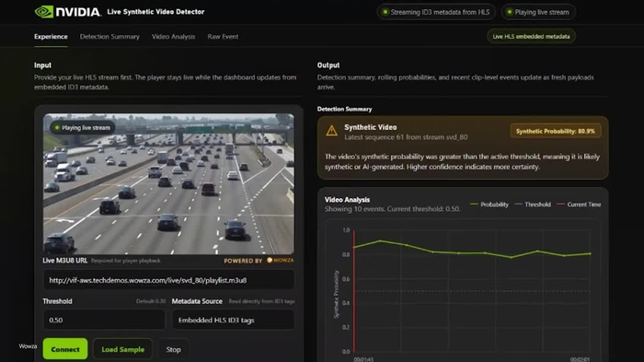Click the NVIDIA logo in header

tap(68, 12)
